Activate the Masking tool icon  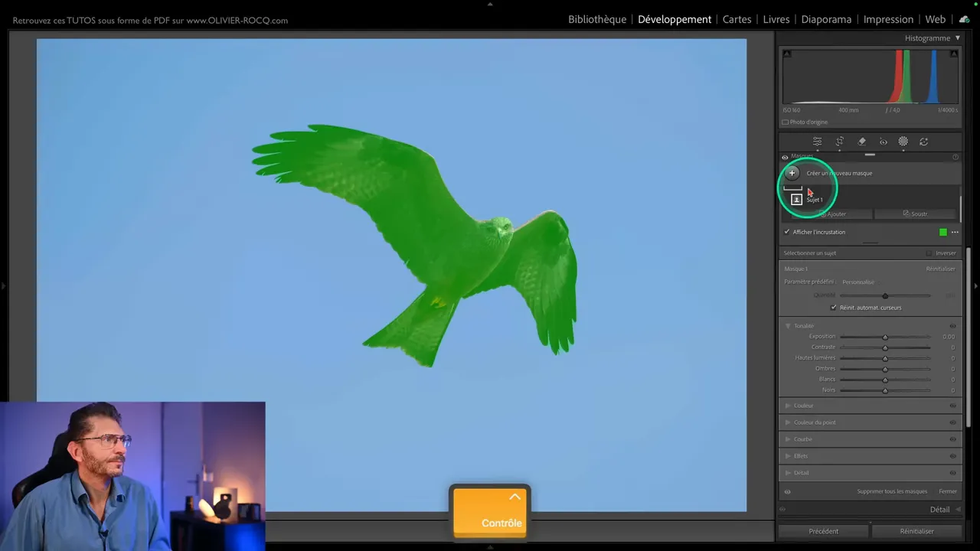pos(903,142)
